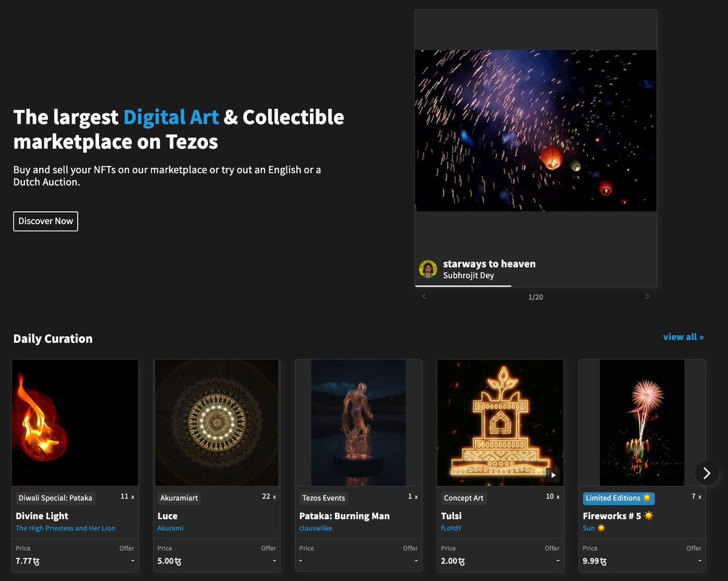Open the Subhrojit Dey artist name
728x581 pixels.
tap(468, 276)
